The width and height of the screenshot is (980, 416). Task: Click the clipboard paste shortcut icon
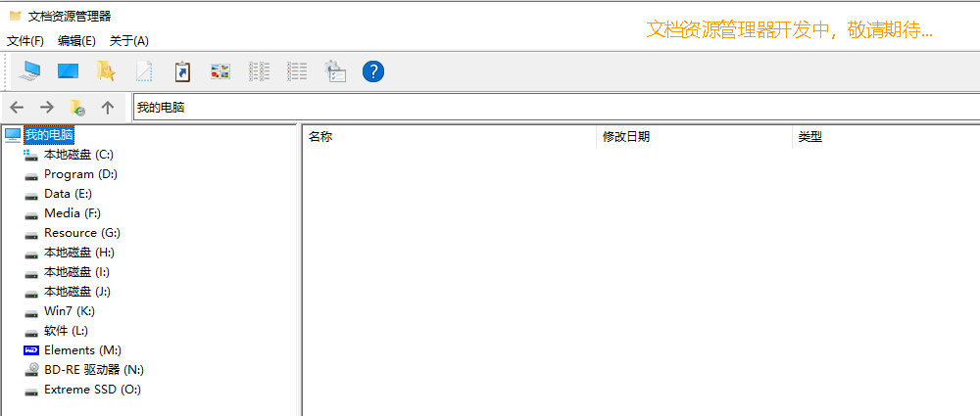click(x=182, y=71)
